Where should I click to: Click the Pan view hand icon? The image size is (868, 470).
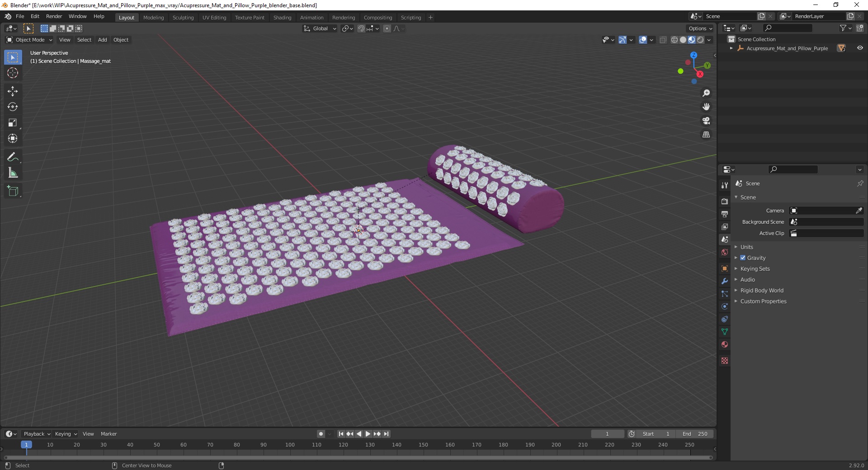[706, 107]
